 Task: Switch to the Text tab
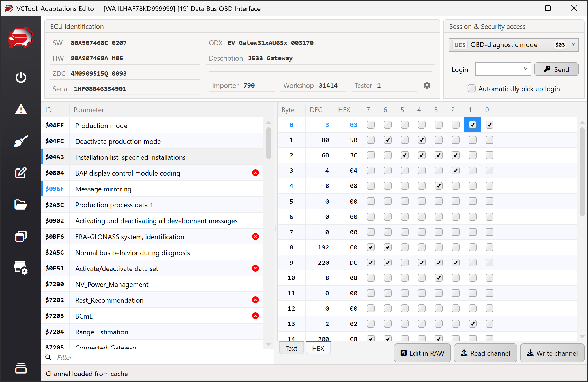point(291,348)
